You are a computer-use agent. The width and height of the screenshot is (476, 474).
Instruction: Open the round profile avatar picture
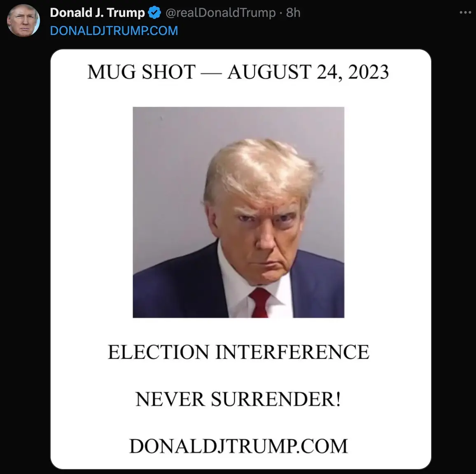[x=23, y=21]
